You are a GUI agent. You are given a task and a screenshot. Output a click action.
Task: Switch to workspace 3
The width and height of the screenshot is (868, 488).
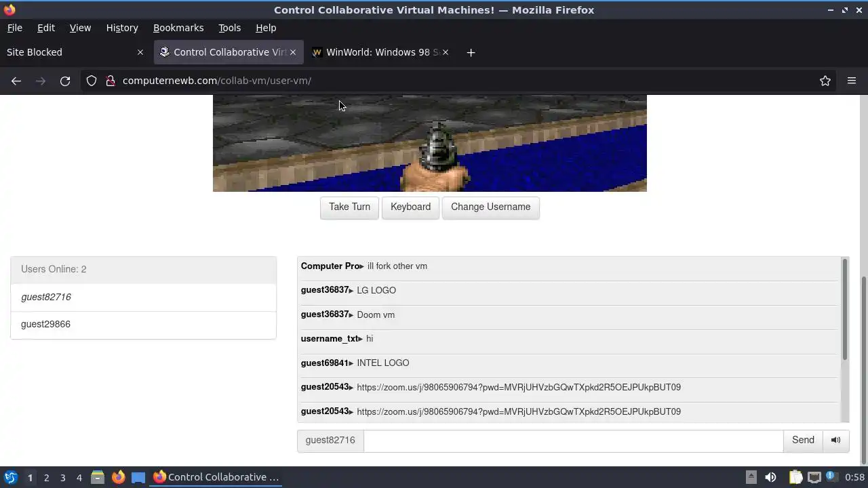point(62,477)
